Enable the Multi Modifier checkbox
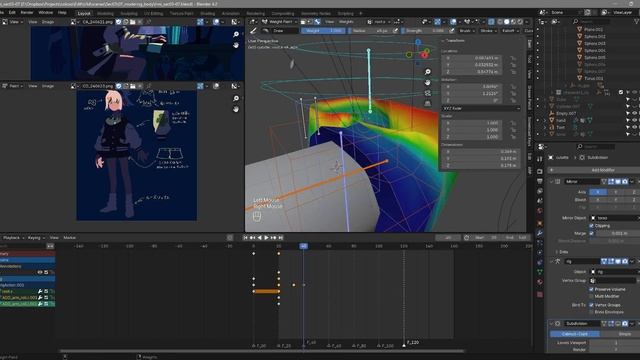Screen dimensions: 640x360 tap(591, 296)
